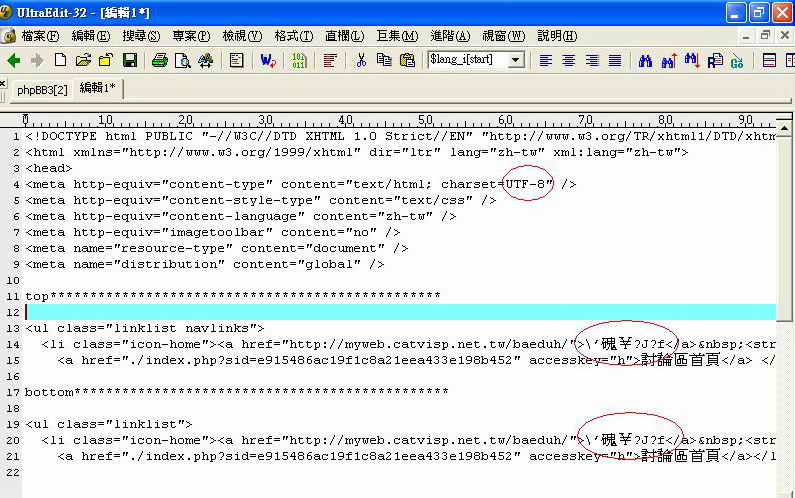This screenshot has height=498, width=795.
Task: Click 討論區首頁 text on line 21
Action: (680, 455)
